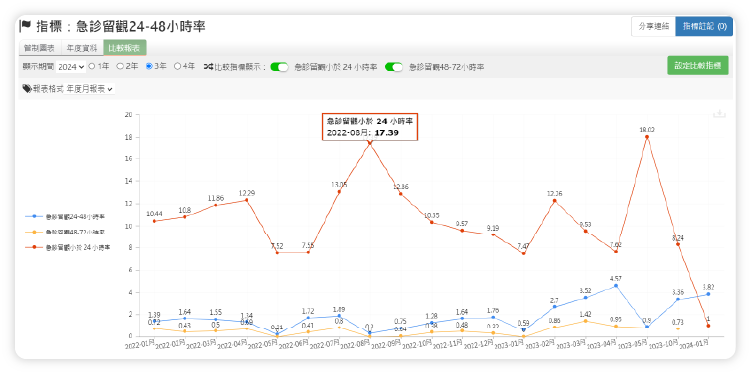Click the tooltip value 17.39

387,133
